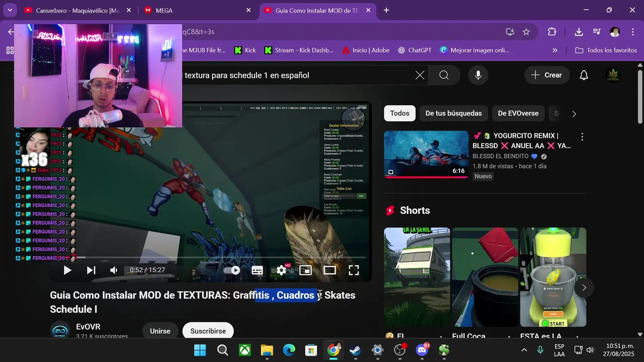Open YOGURCITO REMIX video thumbnail
The width and height of the screenshot is (644, 362).
tap(426, 154)
